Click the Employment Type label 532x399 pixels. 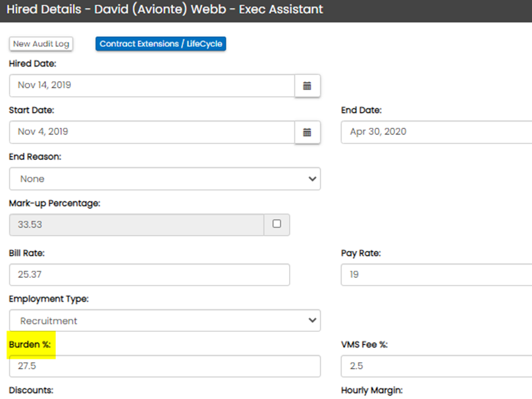(x=49, y=299)
